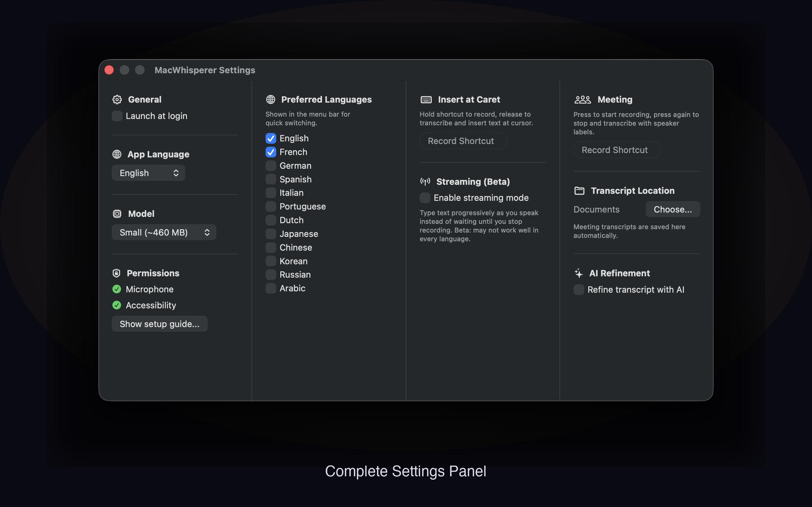
Task: Click the Streaming (Beta) antenna icon
Action: click(x=425, y=181)
